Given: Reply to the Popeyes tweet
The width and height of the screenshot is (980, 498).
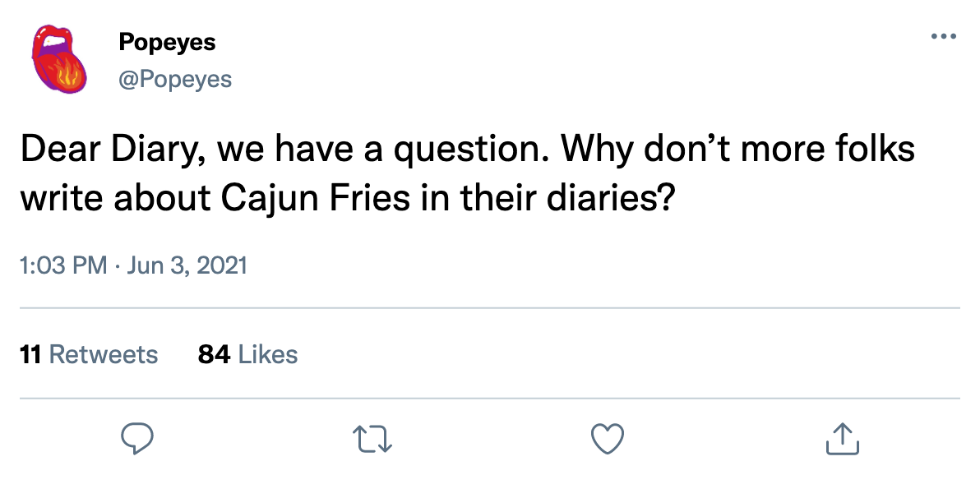Looking at the screenshot, I should (138, 438).
